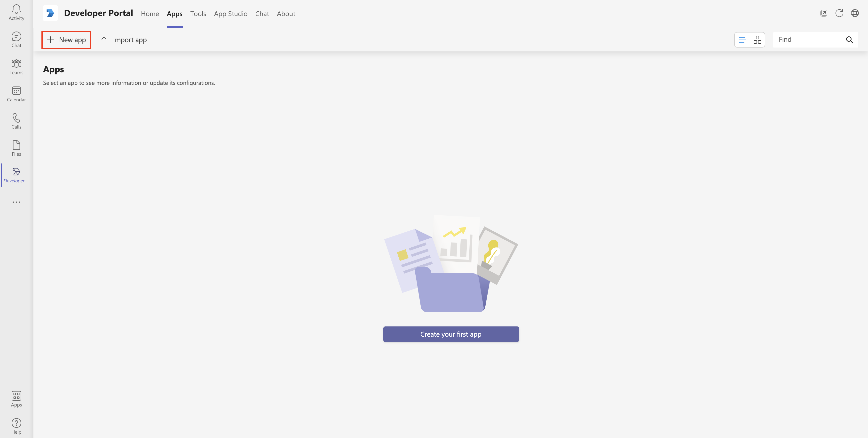
Task: Open the App Studio menu item
Action: [x=230, y=13]
